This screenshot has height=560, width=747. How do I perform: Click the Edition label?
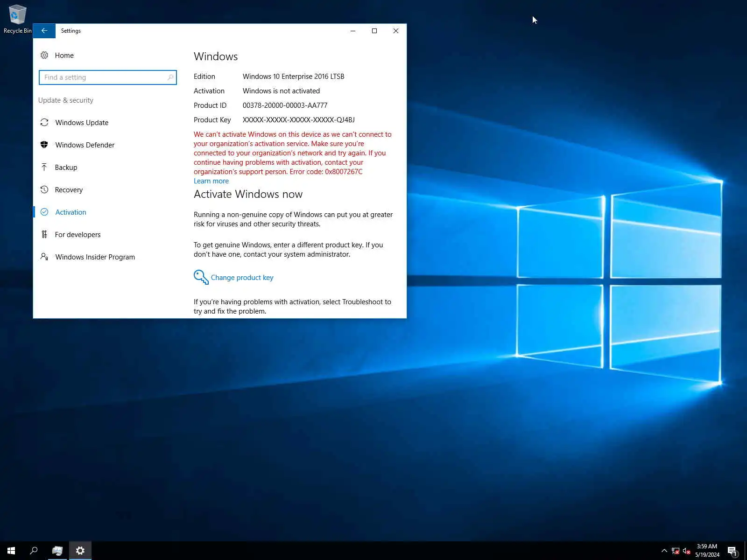pos(204,77)
